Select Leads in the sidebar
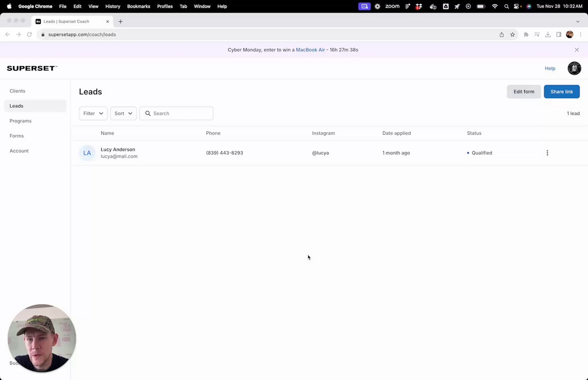This screenshot has width=588, height=380. (x=35, y=106)
